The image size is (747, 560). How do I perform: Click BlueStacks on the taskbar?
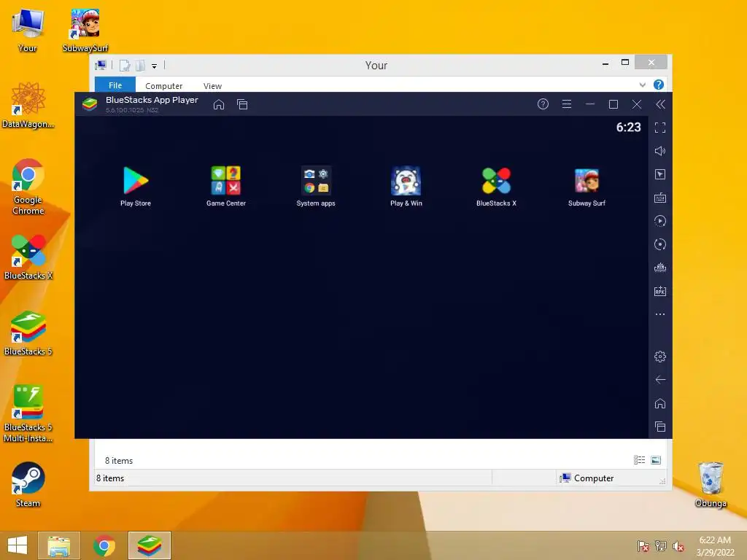[149, 545]
